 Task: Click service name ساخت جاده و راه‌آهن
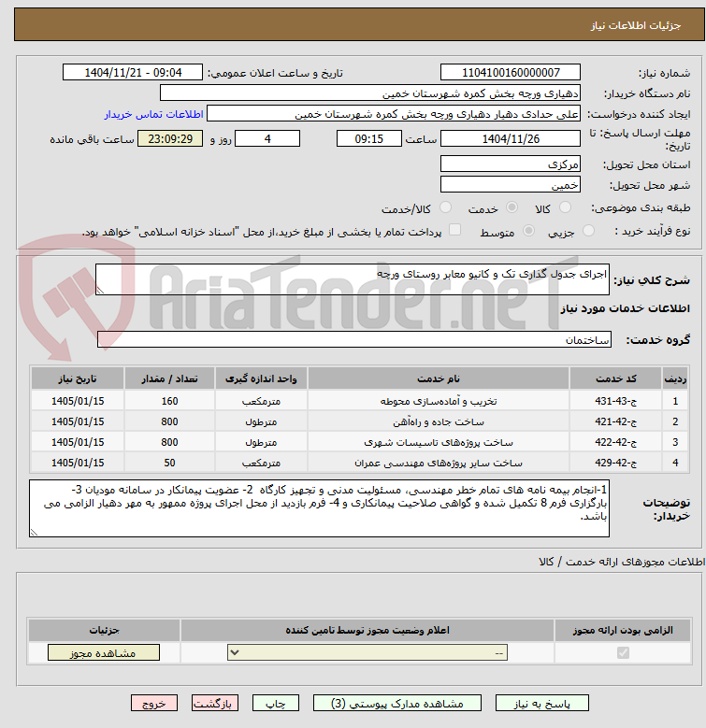coord(439,421)
